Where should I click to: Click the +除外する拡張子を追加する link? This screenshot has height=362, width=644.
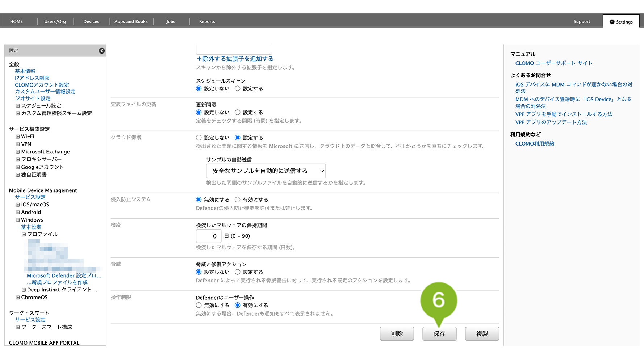[x=235, y=59]
